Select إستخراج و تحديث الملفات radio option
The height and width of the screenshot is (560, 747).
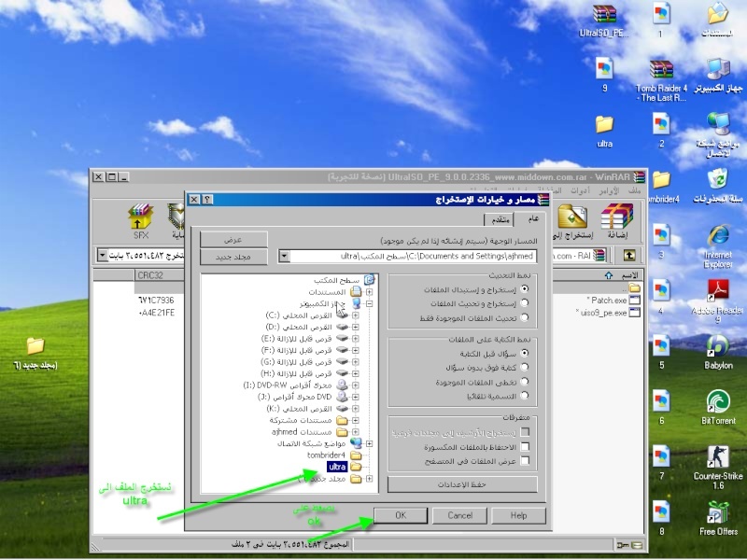click(525, 303)
